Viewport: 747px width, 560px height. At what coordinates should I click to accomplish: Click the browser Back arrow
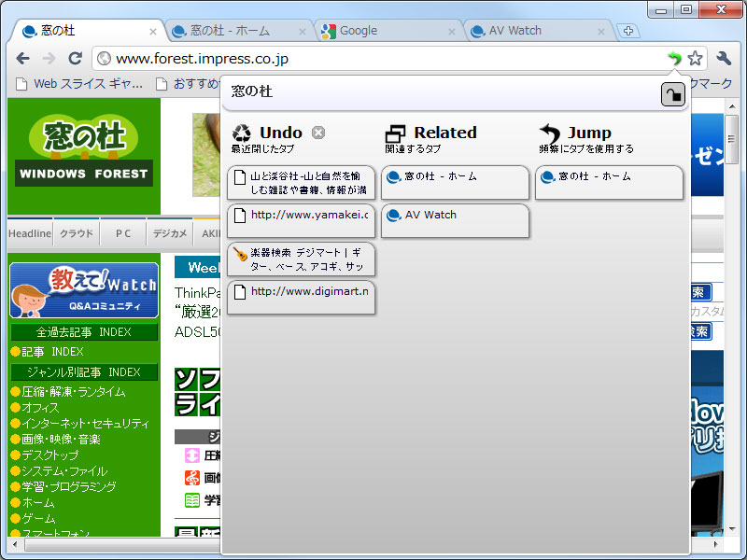coord(22,59)
